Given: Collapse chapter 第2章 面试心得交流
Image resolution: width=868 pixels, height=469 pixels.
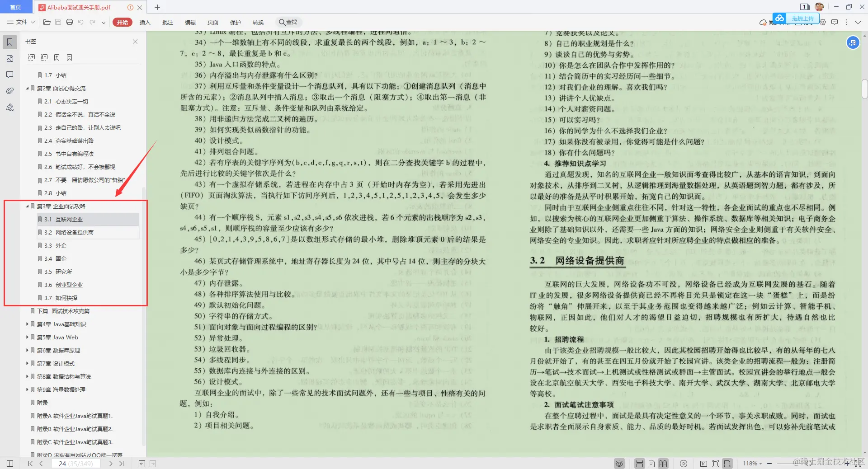Looking at the screenshot, I should (27, 88).
